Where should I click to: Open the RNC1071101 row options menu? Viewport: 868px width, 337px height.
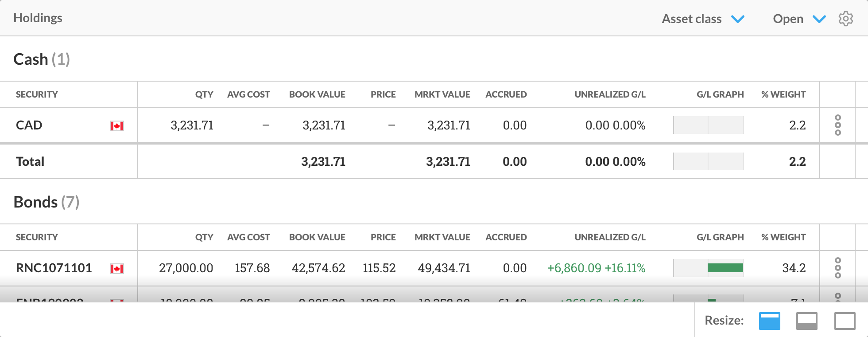click(837, 268)
